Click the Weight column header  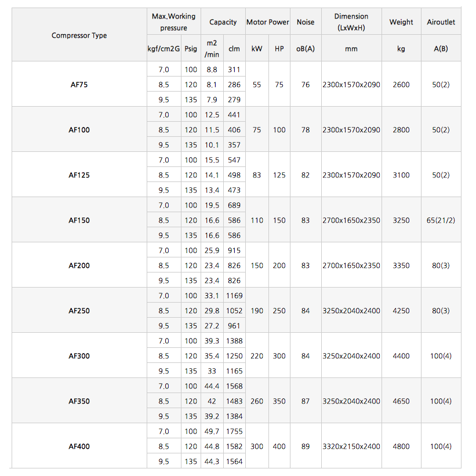401,22
